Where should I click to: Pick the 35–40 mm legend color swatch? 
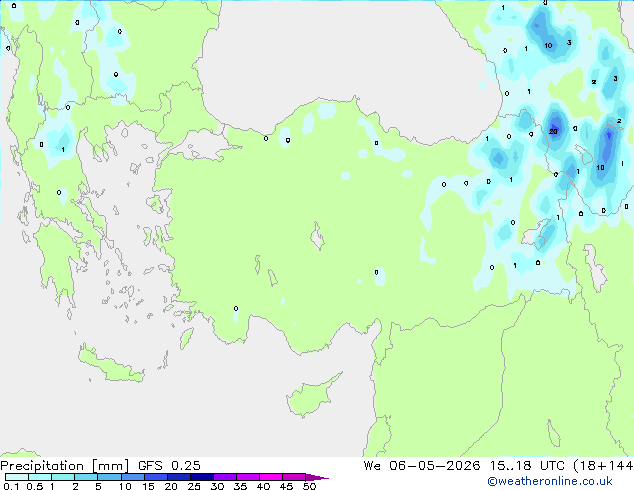[247, 477]
